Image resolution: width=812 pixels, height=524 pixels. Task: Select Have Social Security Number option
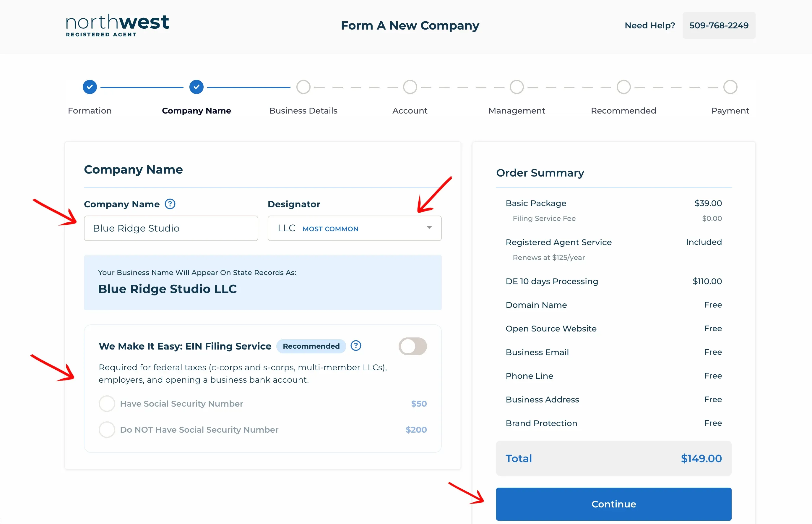point(107,404)
